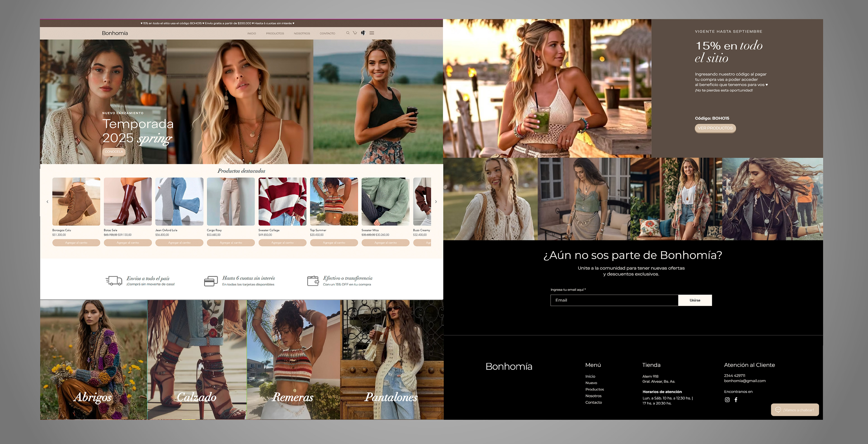This screenshot has height=444, width=868.
Task: Go back with carousel left arrow
Action: pos(47,202)
